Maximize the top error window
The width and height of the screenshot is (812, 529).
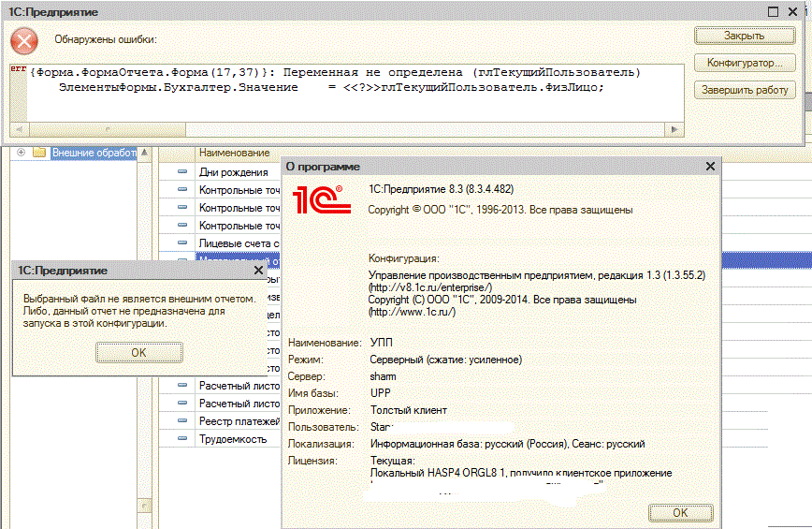(x=773, y=11)
